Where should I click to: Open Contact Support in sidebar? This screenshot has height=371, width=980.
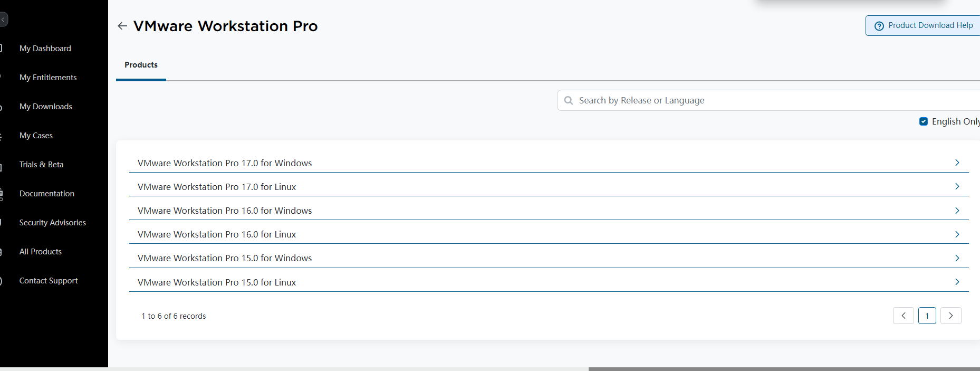click(x=49, y=281)
